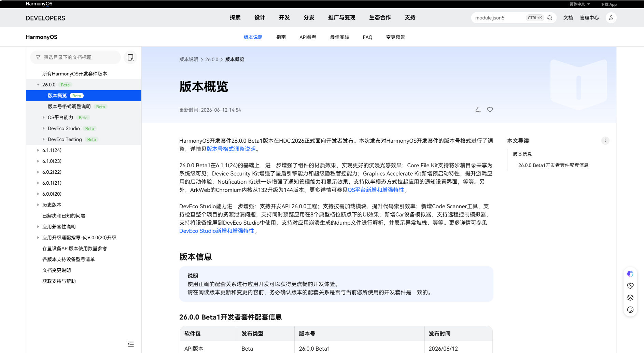Click the floating layers stack icon

point(630,298)
